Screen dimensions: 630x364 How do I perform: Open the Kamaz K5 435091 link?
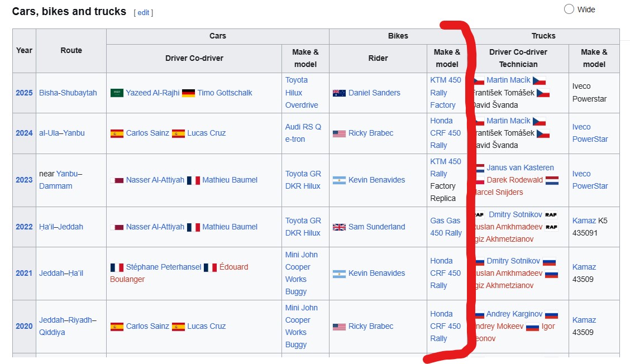tap(584, 221)
